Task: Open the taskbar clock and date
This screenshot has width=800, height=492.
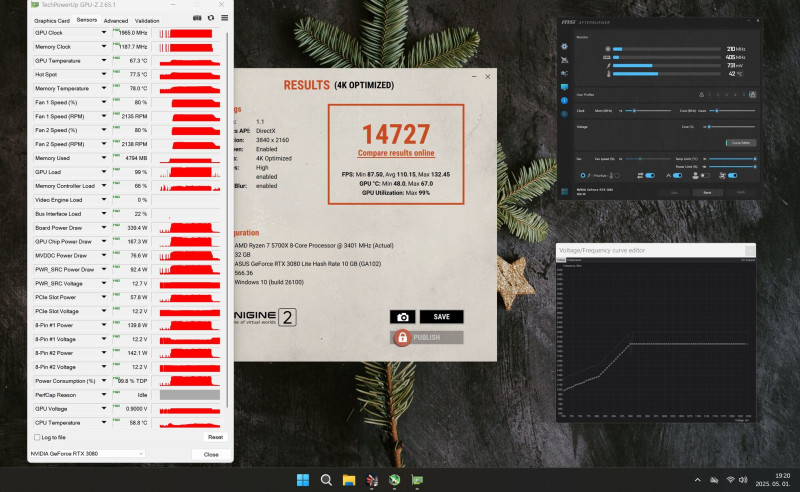Action: click(773, 480)
